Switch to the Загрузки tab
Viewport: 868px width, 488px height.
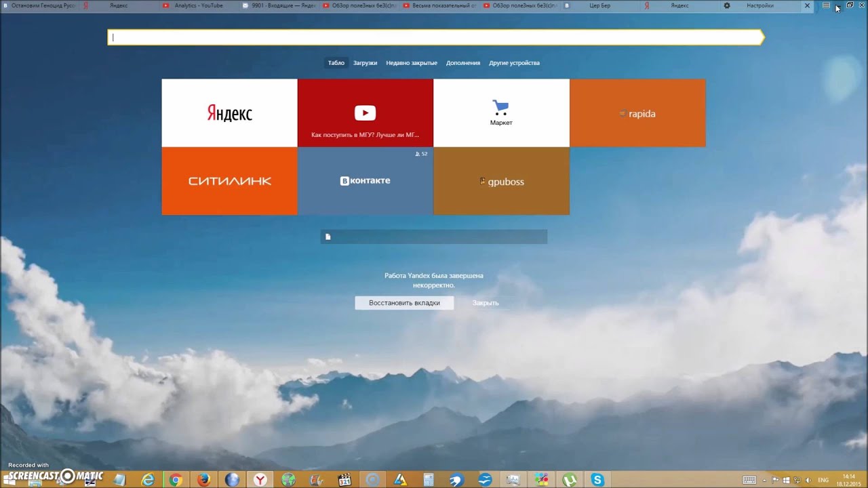365,63
